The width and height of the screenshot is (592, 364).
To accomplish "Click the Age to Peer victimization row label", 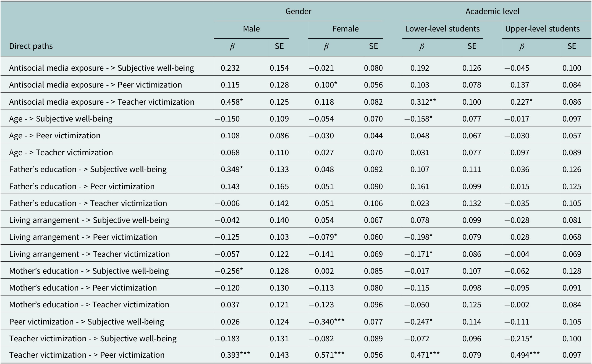I will tap(55, 136).
